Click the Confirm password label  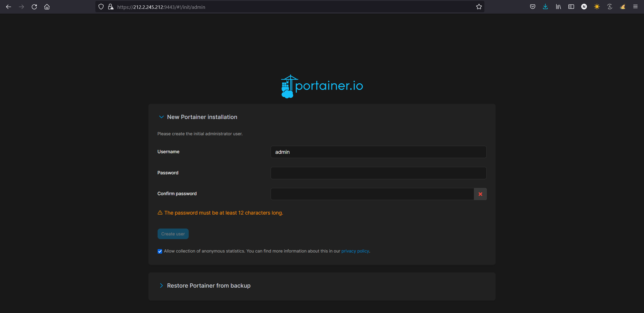[177, 194]
